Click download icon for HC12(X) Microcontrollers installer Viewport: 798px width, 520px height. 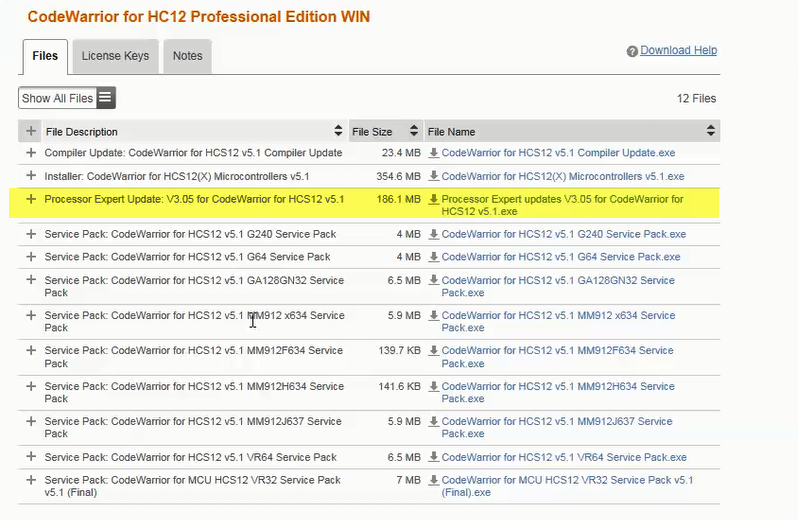tap(434, 176)
